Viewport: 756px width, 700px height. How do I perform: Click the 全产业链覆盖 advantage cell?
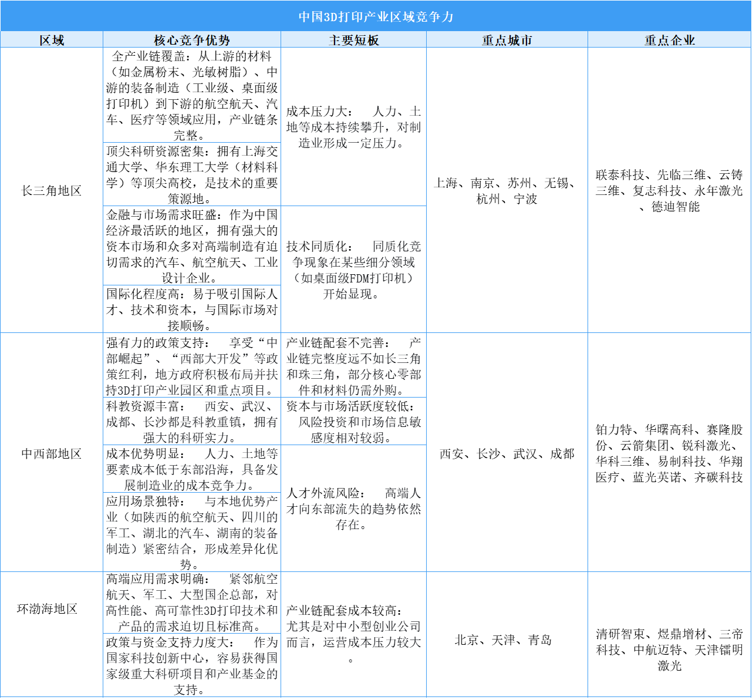[192, 96]
